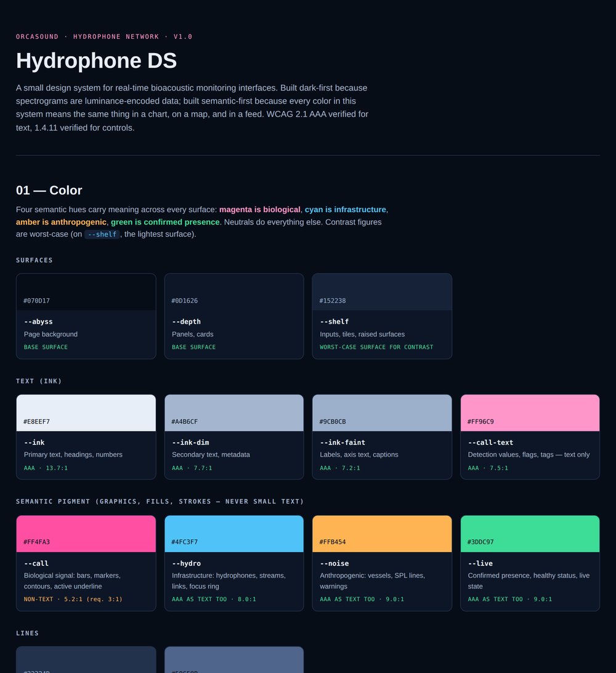Click 'magenta is biological' highlighted phrase
Image resolution: width=616 pixels, height=673 pixels.
(x=259, y=210)
